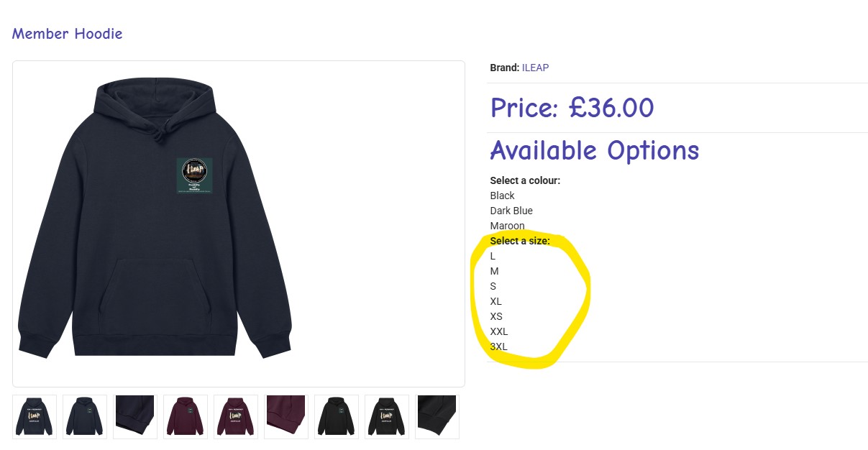Screen dimensions: 868x450
Task: View navy hoodie back print thumbnail
Action: [35, 416]
